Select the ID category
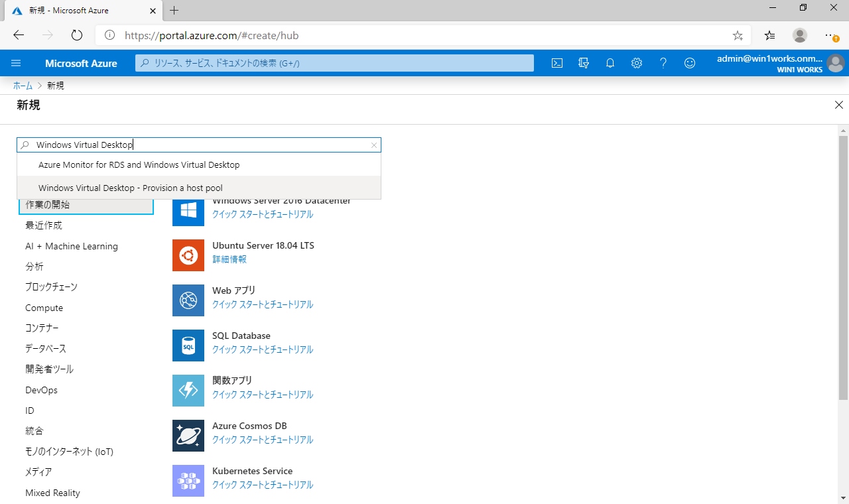Viewport: 849px width, 504px height. (30, 410)
